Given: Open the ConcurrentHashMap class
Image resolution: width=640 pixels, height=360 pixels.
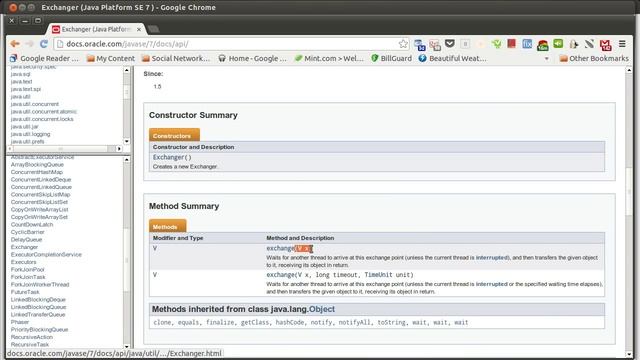Looking at the screenshot, I should click(37, 172).
